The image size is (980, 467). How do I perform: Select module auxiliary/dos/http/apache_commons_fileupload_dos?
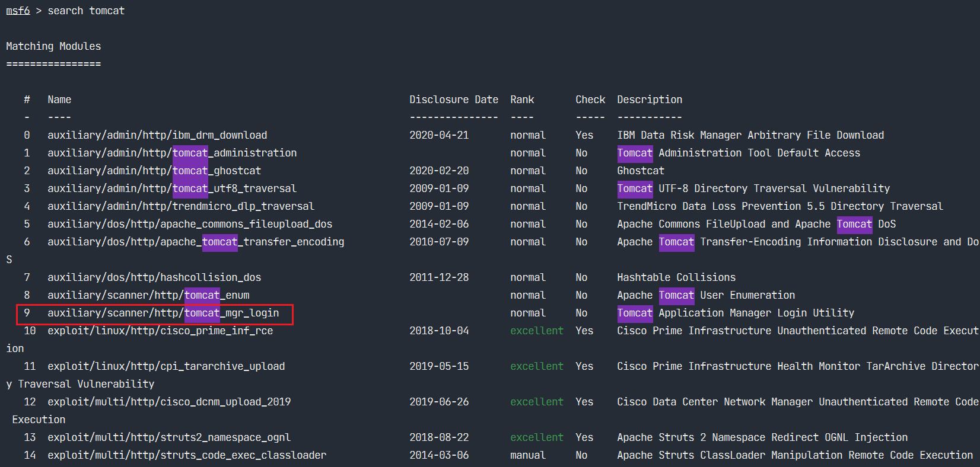tap(190, 224)
